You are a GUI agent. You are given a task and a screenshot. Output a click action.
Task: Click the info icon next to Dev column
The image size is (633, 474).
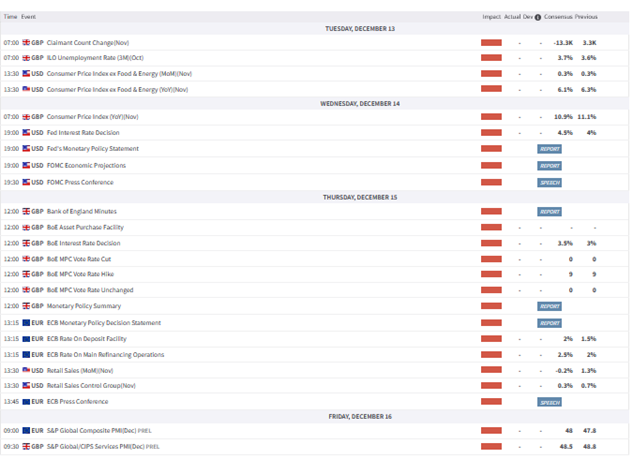538,17
